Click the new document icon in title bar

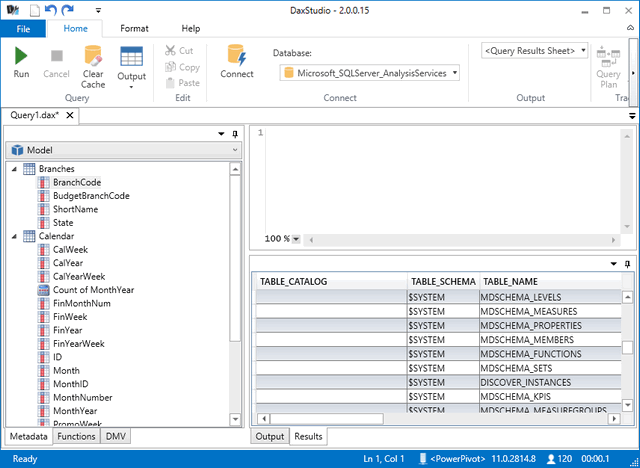coord(35,10)
